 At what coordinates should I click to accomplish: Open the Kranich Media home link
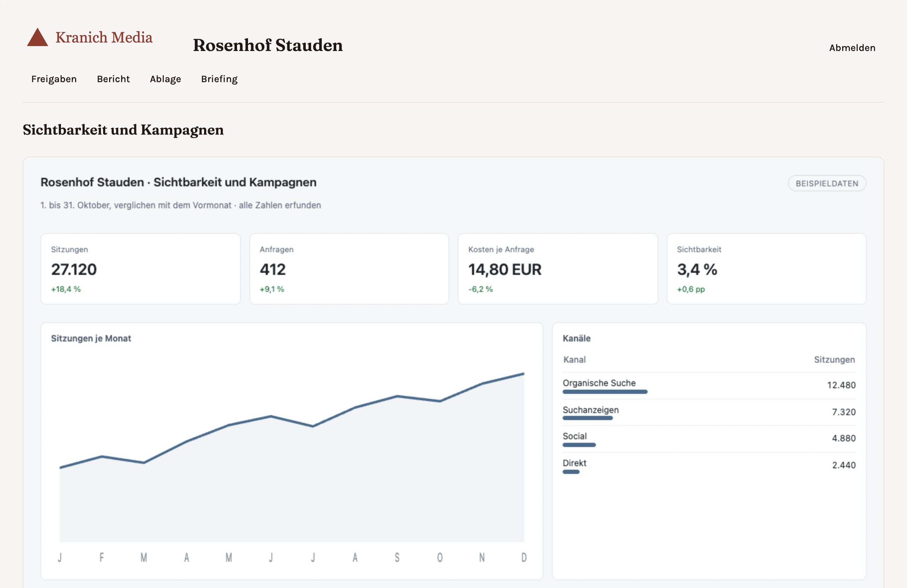(x=90, y=37)
